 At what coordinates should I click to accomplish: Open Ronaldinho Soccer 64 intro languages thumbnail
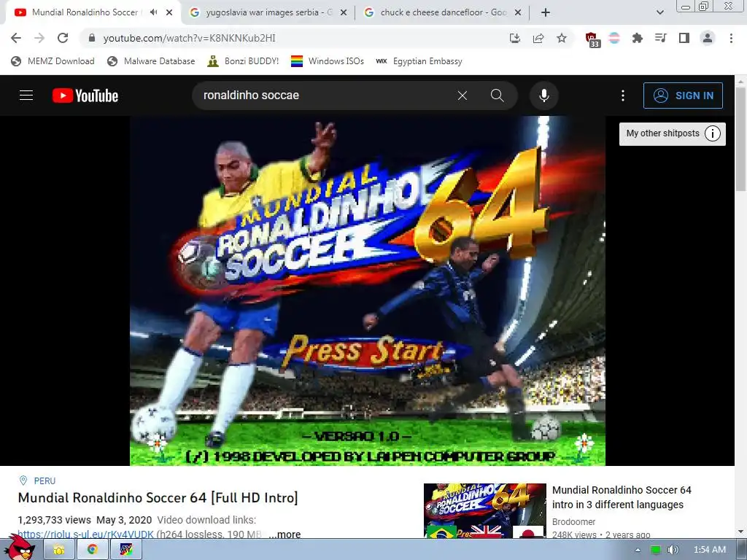point(485,510)
